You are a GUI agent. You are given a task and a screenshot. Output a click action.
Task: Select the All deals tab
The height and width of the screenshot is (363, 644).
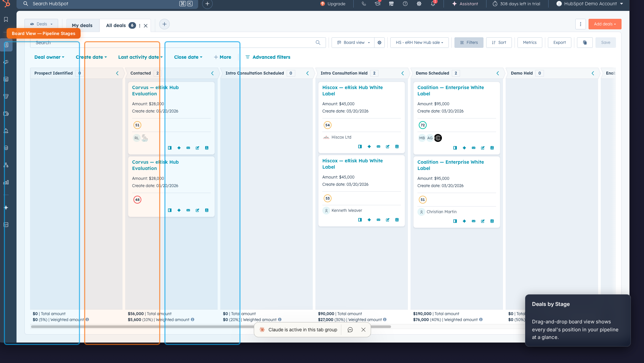[116, 25]
